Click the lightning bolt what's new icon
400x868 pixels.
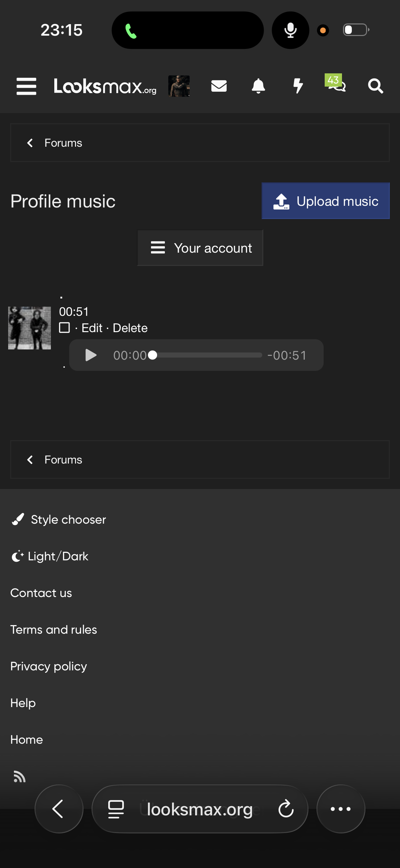[298, 86]
